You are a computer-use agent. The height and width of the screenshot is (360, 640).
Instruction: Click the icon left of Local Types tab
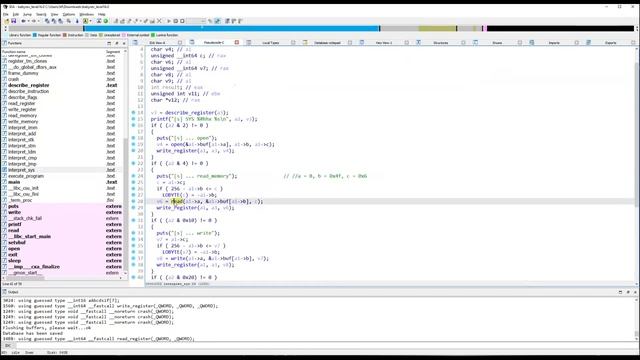pos(248,42)
